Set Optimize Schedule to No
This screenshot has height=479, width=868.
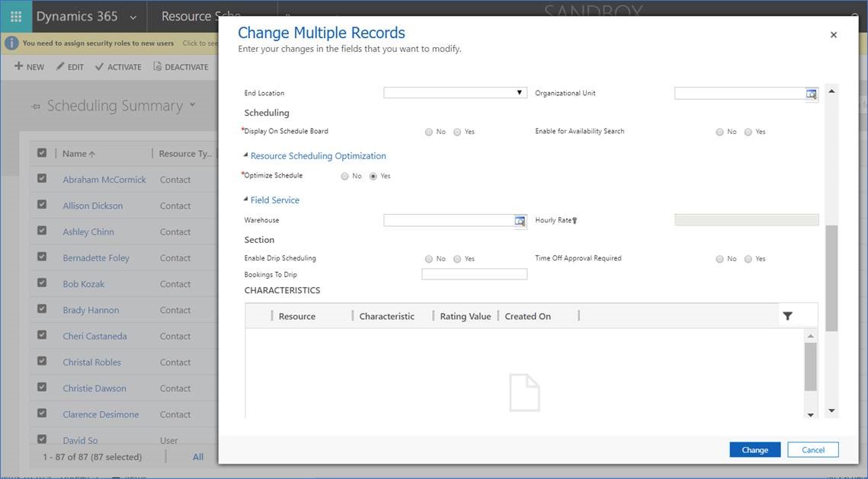tap(344, 175)
